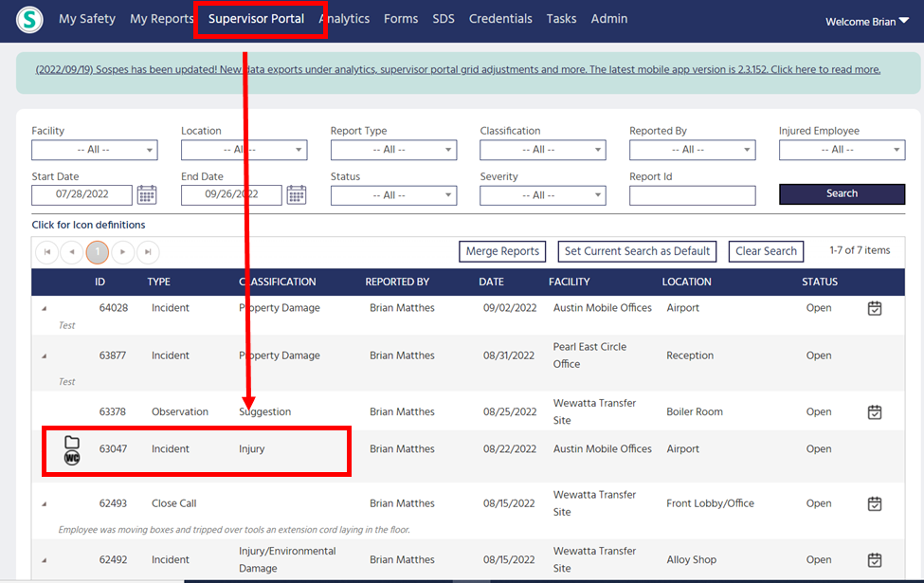Viewport: 924px width, 583px height.
Task: Click report ID 63877
Action: [x=113, y=355]
